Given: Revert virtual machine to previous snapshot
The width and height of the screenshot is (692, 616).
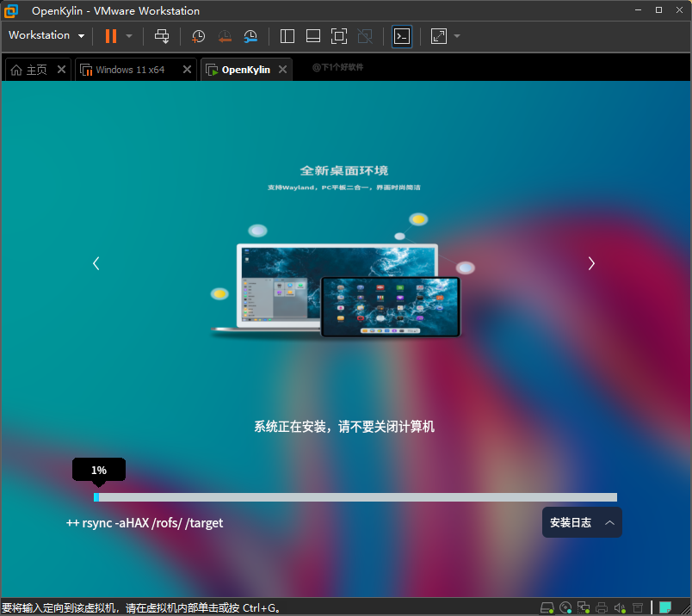Looking at the screenshot, I should click(225, 36).
